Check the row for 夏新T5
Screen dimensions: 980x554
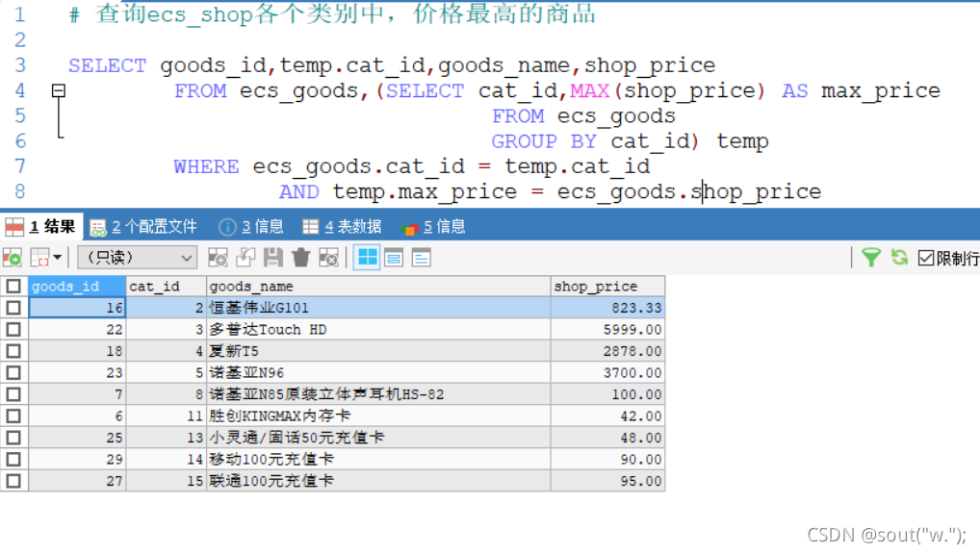click(x=13, y=351)
